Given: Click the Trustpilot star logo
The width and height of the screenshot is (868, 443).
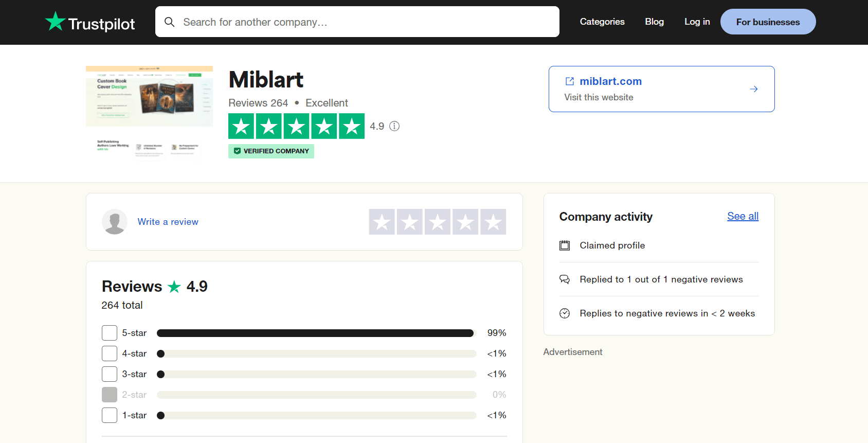Looking at the screenshot, I should [x=55, y=22].
